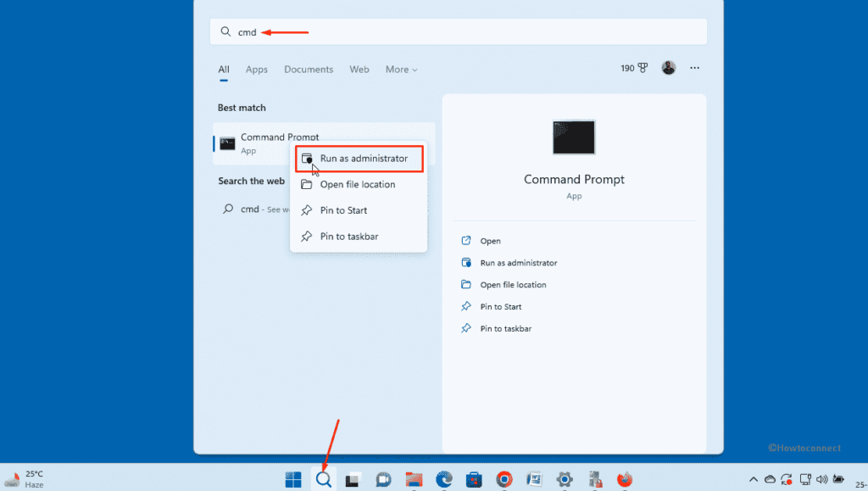
Task: Open the volume speaker tray icon
Action: [822, 479]
